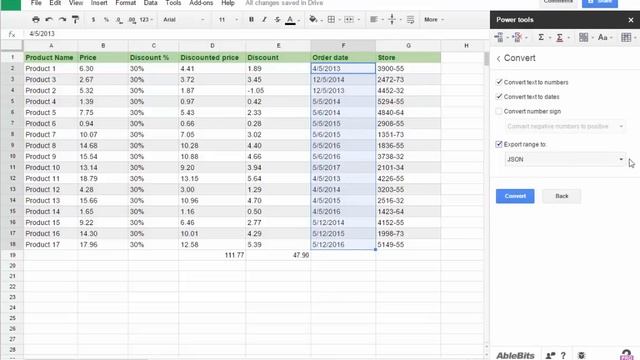
Task: Open the Insert menu
Action: point(99,3)
